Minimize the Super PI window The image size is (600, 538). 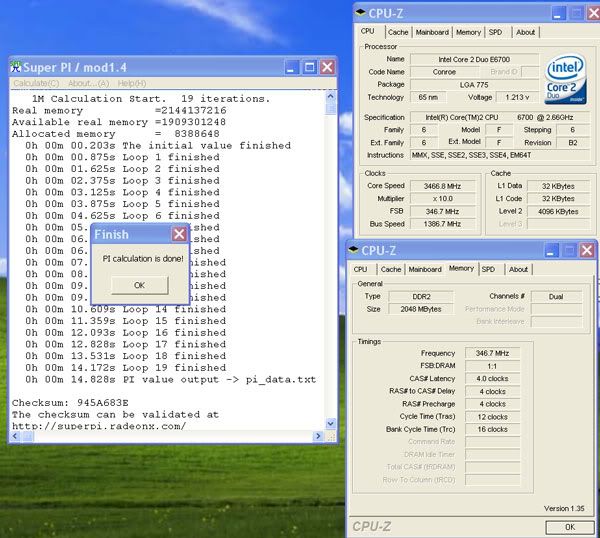[x=292, y=67]
